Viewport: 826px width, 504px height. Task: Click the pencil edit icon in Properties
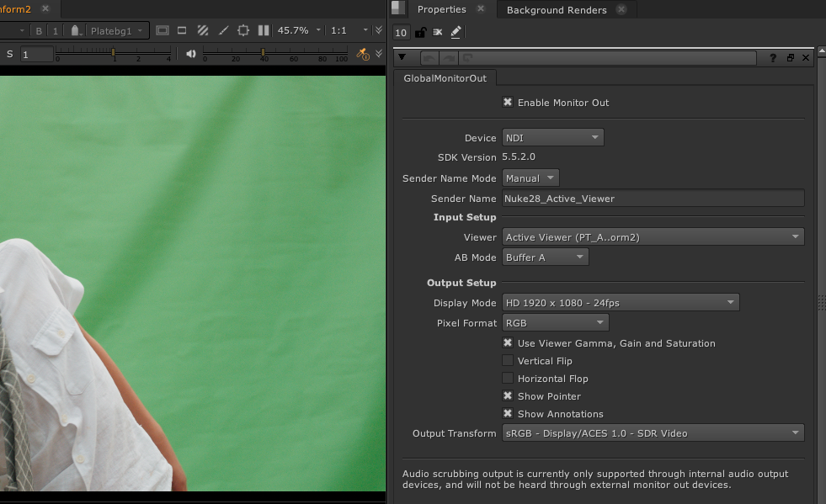pyautogui.click(x=456, y=33)
